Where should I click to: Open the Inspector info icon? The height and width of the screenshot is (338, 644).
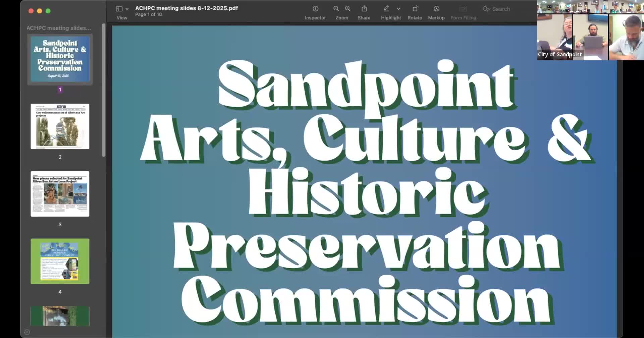coord(315,9)
